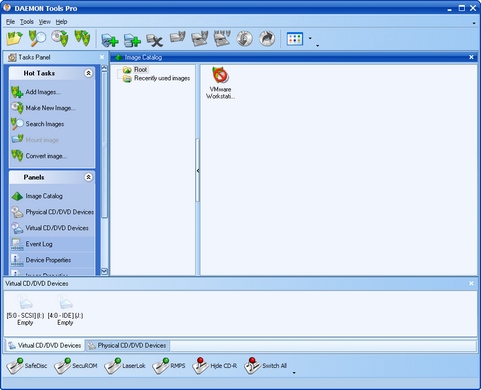
Task: Select the IDE virtual drive [4:0]
Action: (65, 310)
